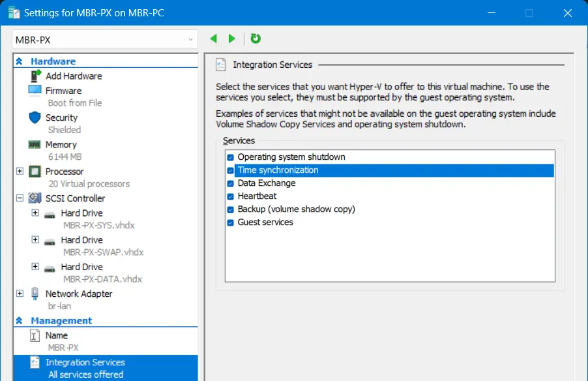588x381 pixels.
Task: Expand the Processor tree node
Action: coord(20,171)
